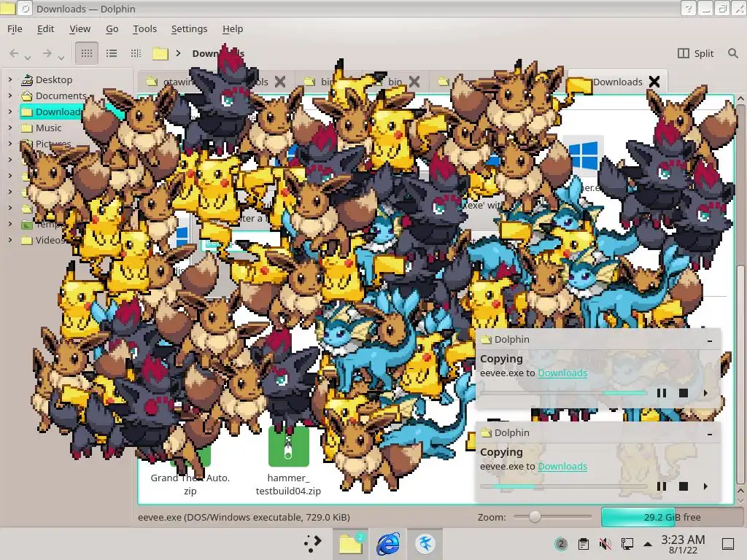
Task: Expand the Videos tree node
Action: (x=10, y=240)
